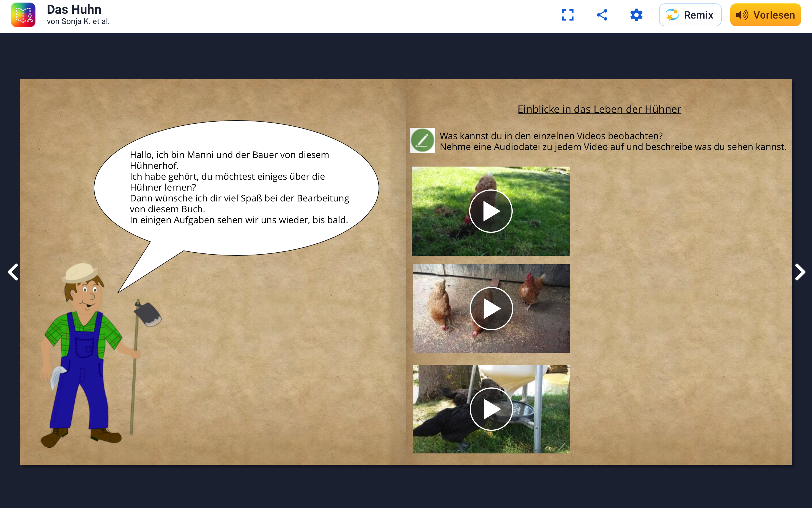
Task: Click the Book Creator app logo
Action: (x=23, y=15)
